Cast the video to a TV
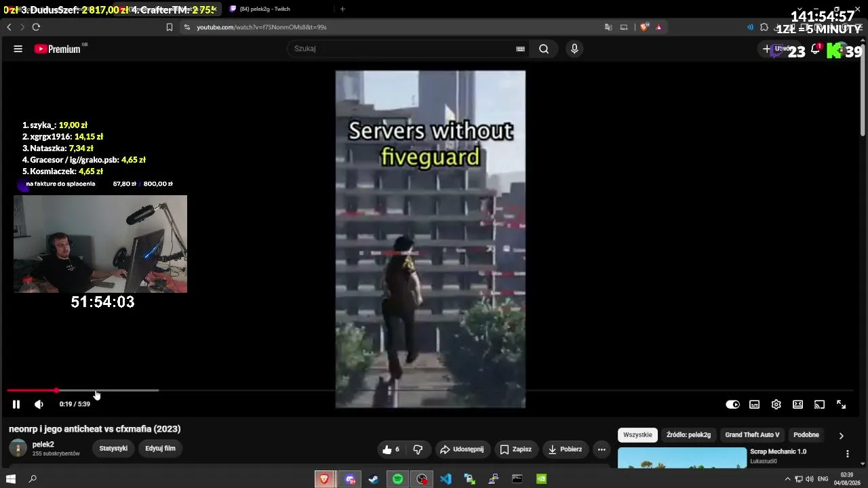This screenshot has height=488, width=868. pyautogui.click(x=819, y=404)
